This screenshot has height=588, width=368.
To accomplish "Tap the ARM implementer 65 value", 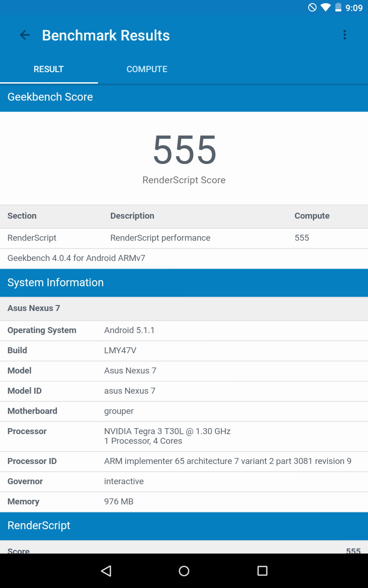I will 228,461.
